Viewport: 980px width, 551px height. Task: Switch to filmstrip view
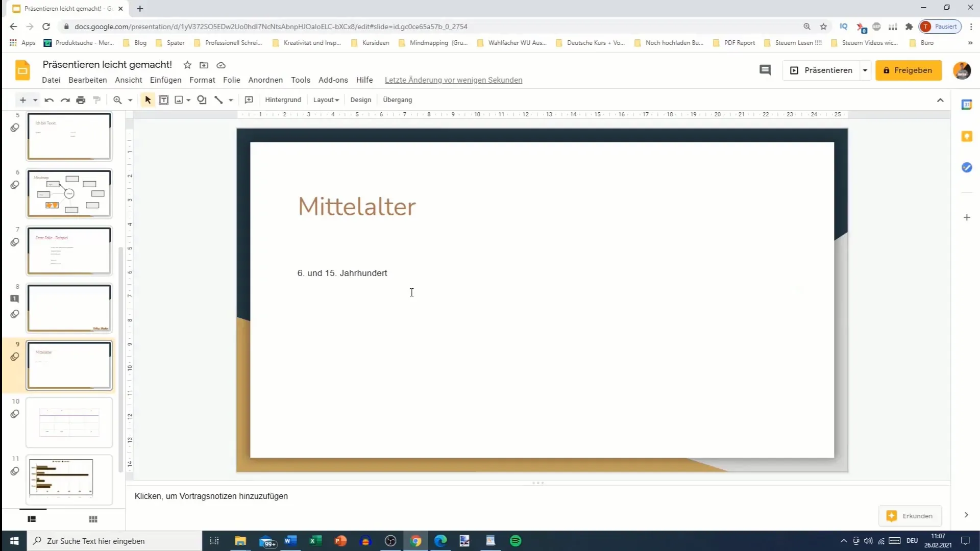(32, 519)
